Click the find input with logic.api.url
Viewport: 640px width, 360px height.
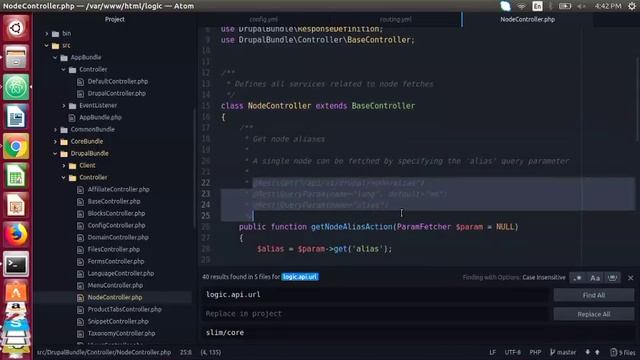[x=375, y=295]
